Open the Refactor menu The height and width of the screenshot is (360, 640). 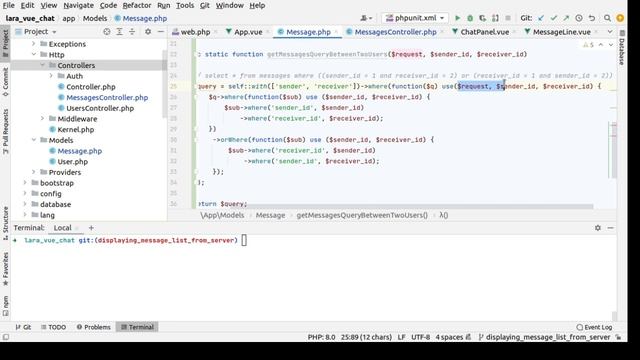(137, 5)
